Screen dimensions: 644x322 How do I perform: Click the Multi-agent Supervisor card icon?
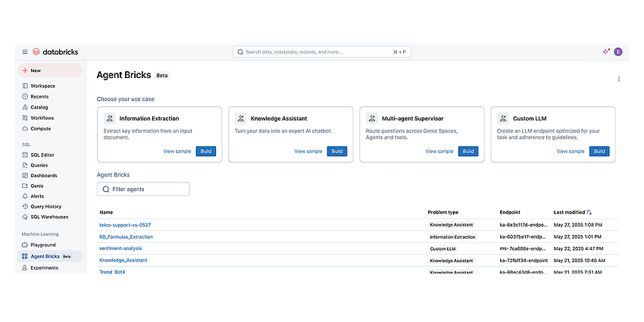[372, 118]
